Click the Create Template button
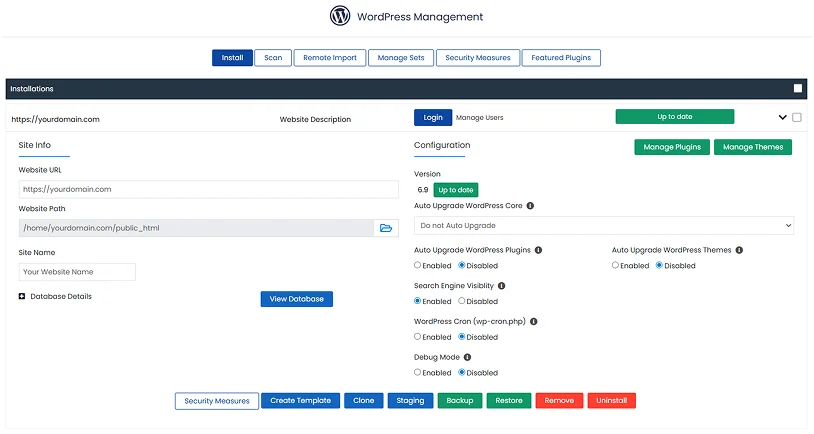The height and width of the screenshot is (434, 814). point(301,400)
